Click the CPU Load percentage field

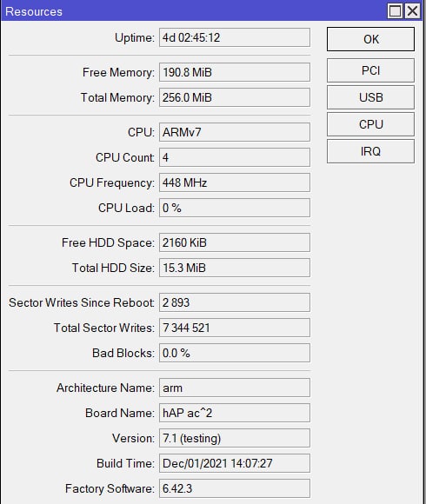(235, 208)
